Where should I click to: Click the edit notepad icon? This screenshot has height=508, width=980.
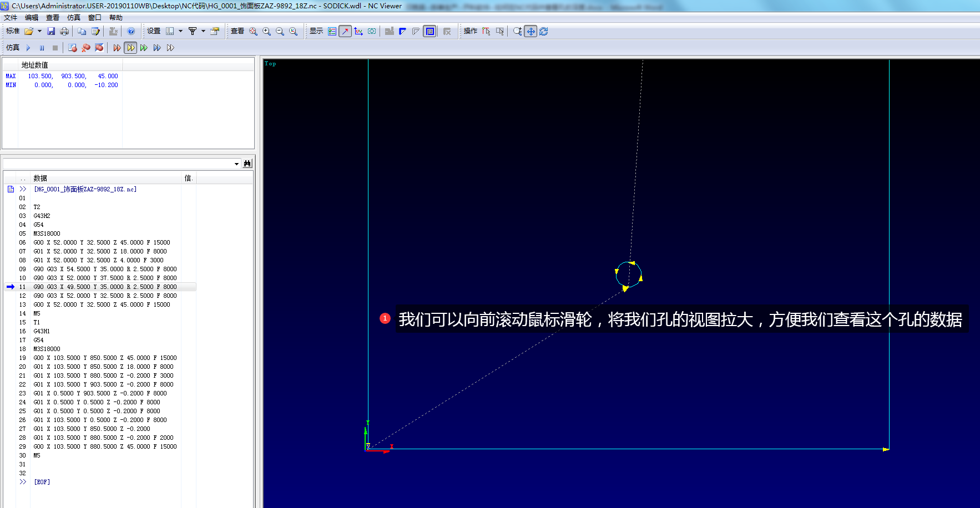click(95, 32)
